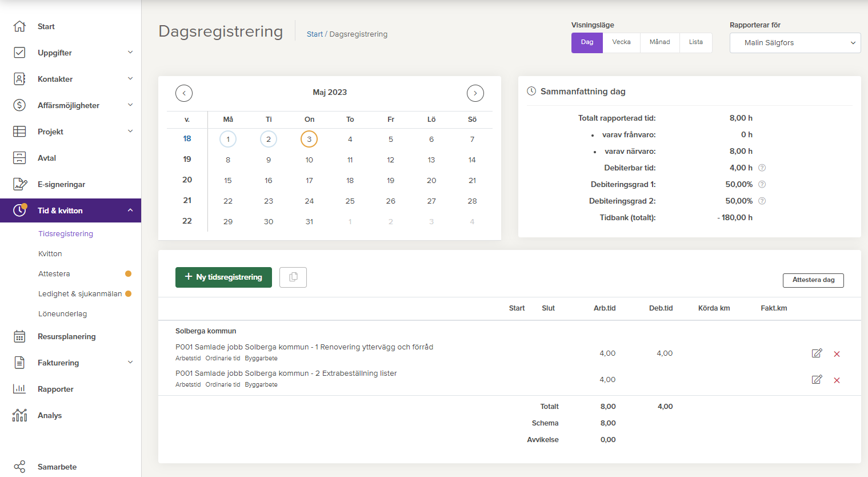Screen dimensions: 868x477
Task: Open Ledighet & sjukanmälan submenu item
Action: (80, 294)
